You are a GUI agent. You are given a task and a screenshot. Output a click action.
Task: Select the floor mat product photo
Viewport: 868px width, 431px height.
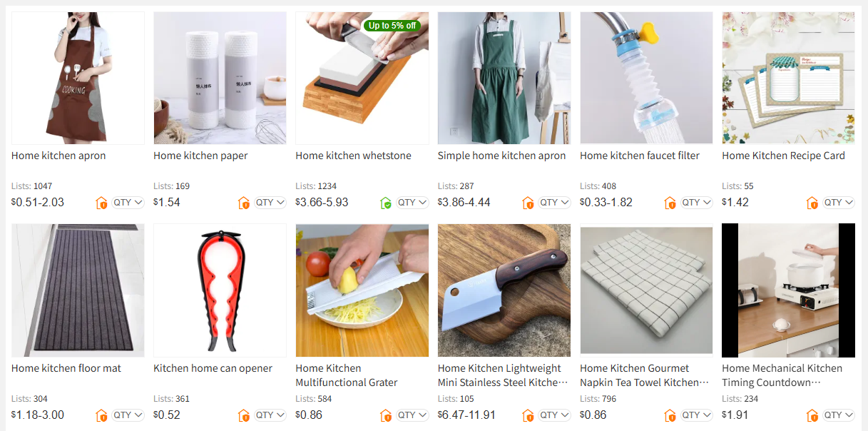pyautogui.click(x=78, y=290)
